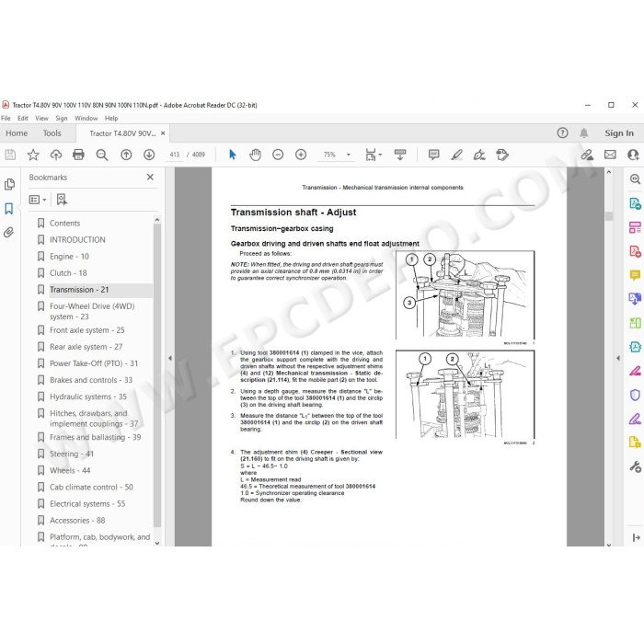Open notifications bell icon
This screenshot has height=644, width=644.
point(583,133)
